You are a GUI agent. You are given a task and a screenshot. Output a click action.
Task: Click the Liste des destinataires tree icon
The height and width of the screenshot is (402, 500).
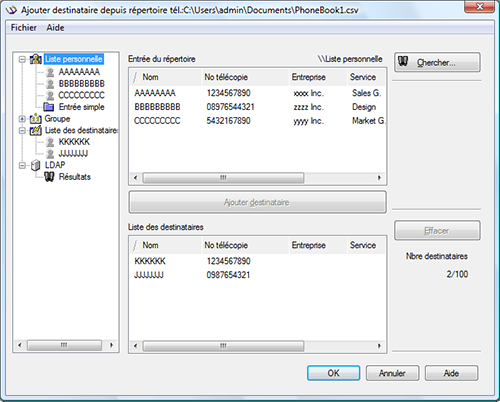36,130
